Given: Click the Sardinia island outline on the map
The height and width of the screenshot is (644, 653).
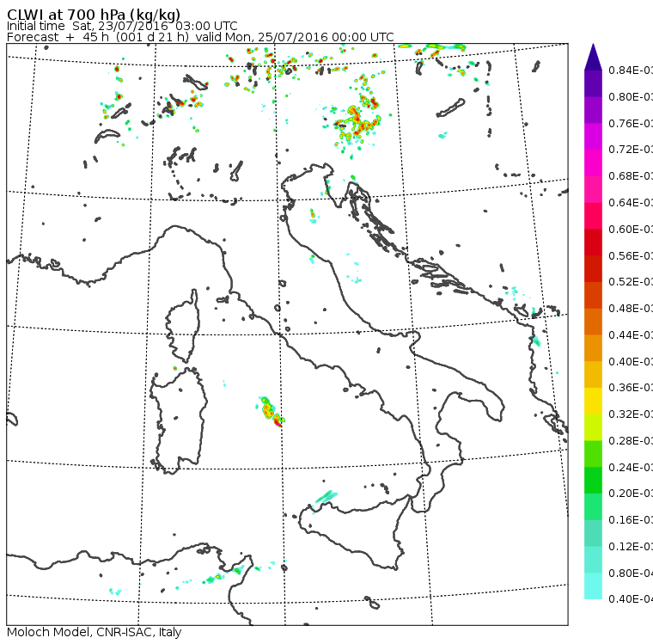Looking at the screenshot, I should tap(179, 421).
